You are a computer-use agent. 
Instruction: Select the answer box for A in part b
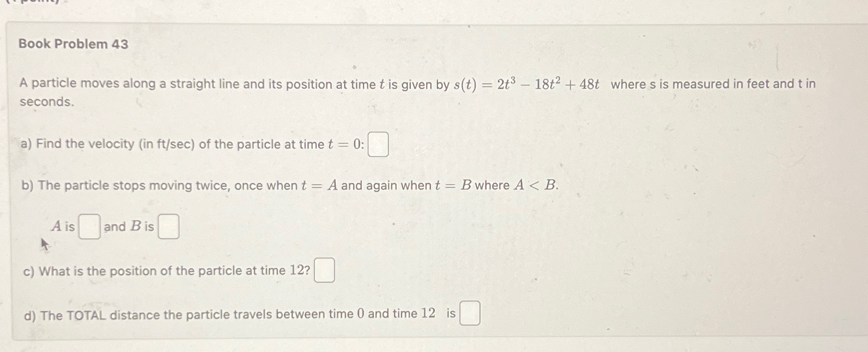tap(89, 227)
